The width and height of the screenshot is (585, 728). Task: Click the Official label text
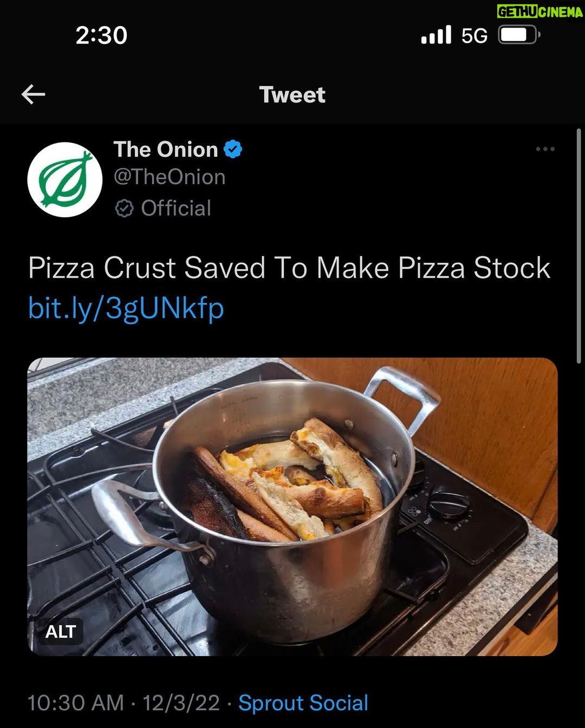(x=176, y=208)
